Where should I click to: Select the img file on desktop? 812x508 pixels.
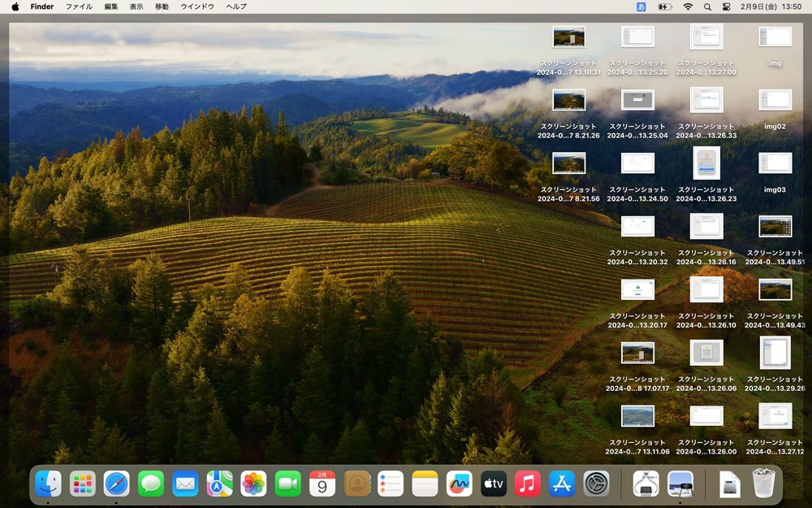tap(775, 37)
